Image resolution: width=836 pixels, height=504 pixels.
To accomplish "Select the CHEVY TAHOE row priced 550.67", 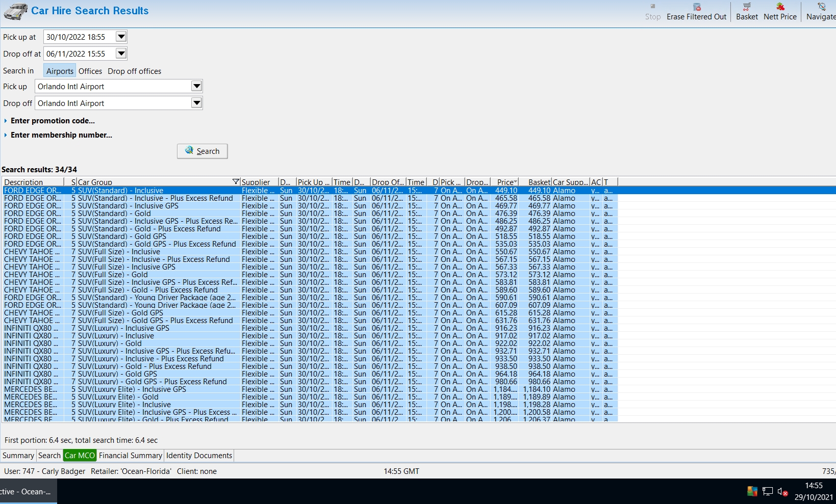I will 310,252.
